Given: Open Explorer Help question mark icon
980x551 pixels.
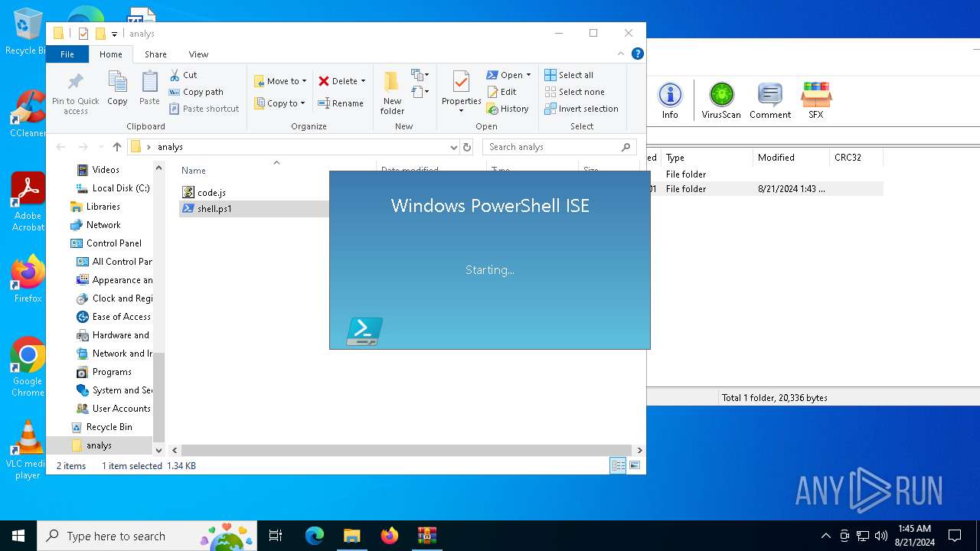Looking at the screenshot, I should [637, 54].
